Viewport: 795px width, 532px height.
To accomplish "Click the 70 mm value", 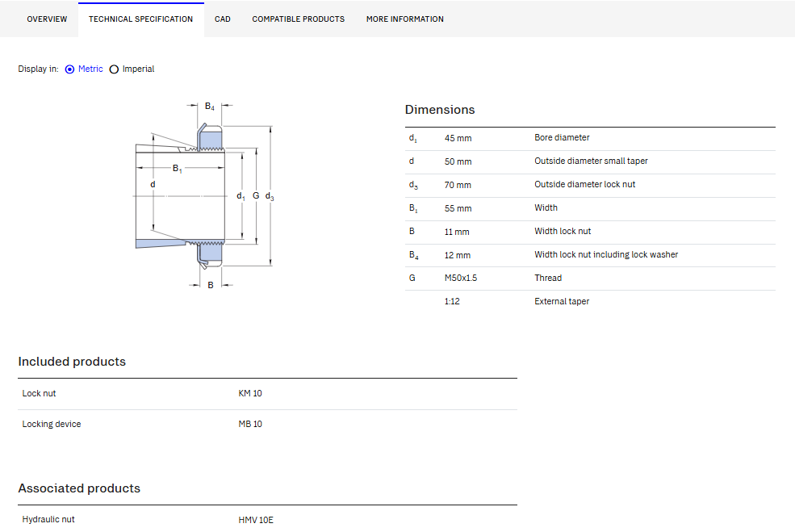I will (x=458, y=185).
